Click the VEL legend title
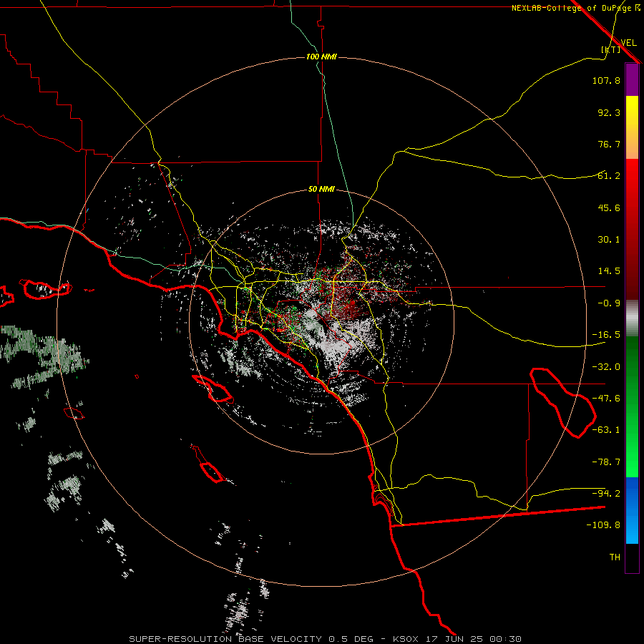 pyautogui.click(x=628, y=43)
